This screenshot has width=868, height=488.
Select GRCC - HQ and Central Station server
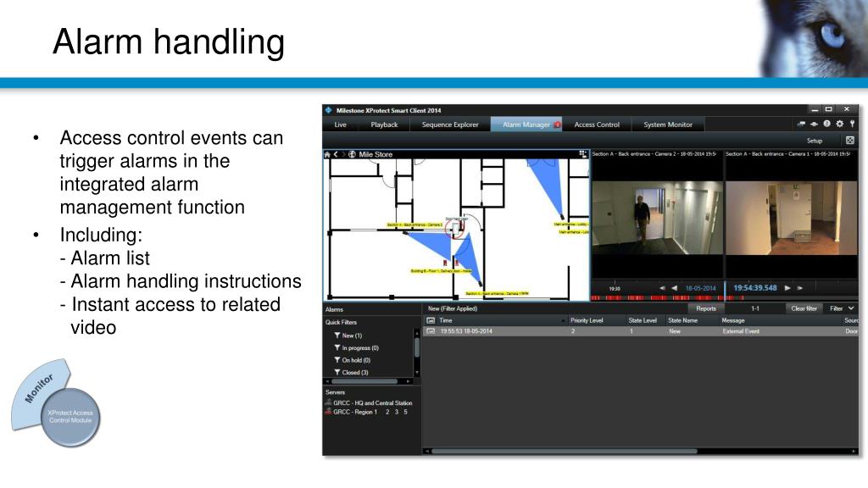(x=369, y=402)
